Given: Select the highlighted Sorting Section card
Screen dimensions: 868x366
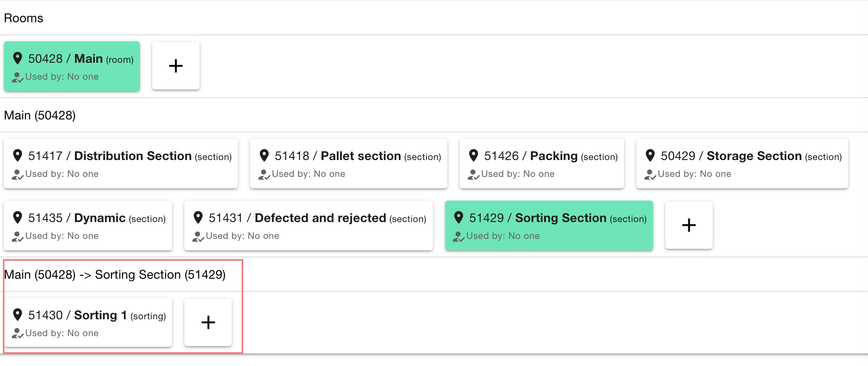Looking at the screenshot, I should point(549,225).
